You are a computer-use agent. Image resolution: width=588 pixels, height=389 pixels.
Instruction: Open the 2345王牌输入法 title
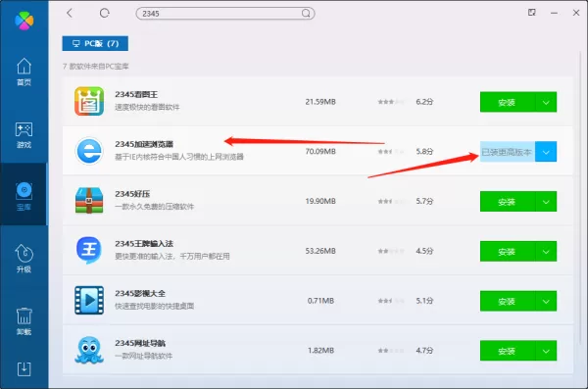144,244
